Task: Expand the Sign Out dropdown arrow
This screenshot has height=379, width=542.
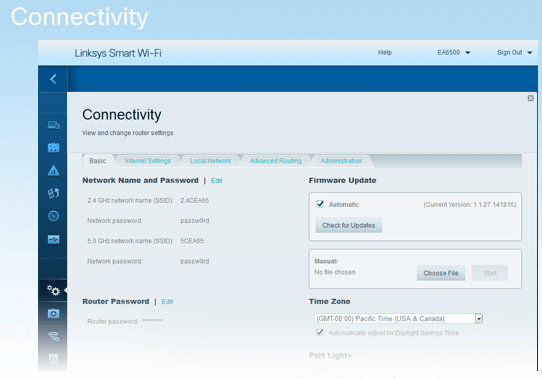Action: [x=530, y=53]
